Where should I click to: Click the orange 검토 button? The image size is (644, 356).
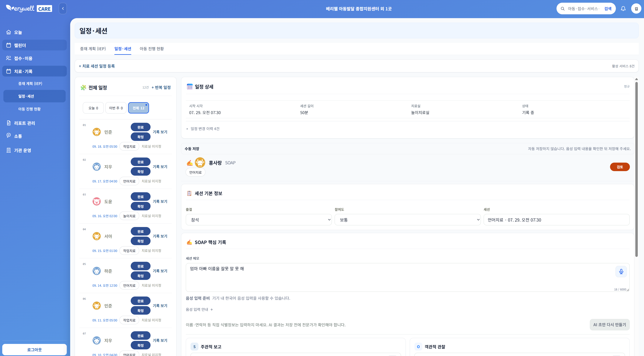click(620, 167)
